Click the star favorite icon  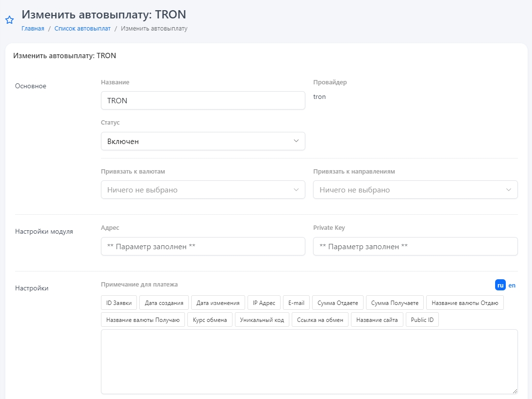9,20
